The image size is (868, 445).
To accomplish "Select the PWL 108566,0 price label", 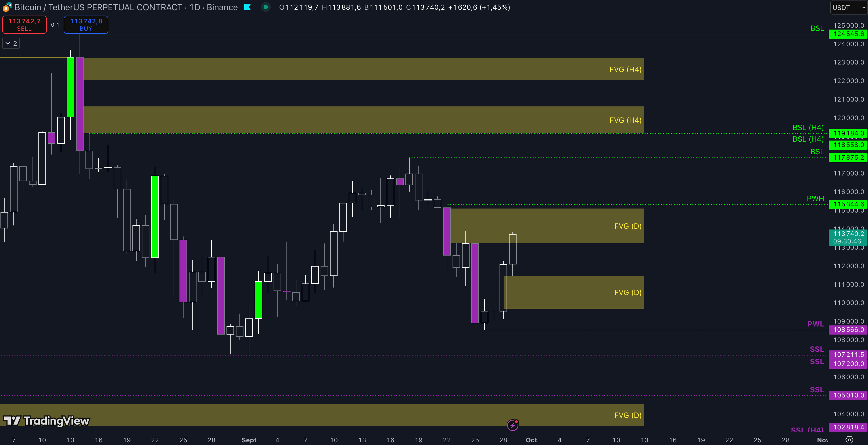I will 848,330.
